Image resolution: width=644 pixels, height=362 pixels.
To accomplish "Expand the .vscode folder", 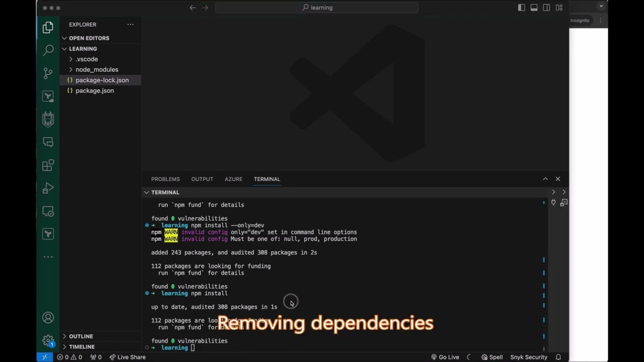I will click(87, 59).
